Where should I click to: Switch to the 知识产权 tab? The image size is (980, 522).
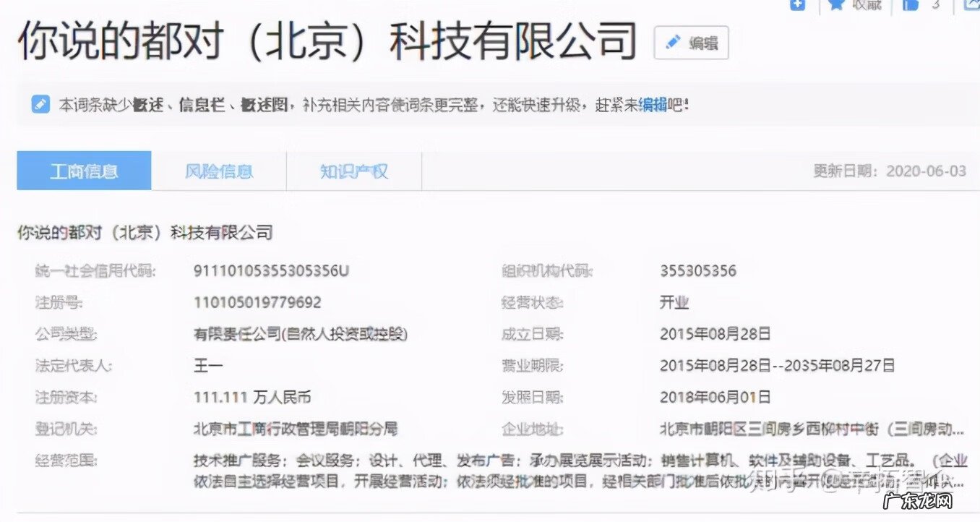pos(353,171)
